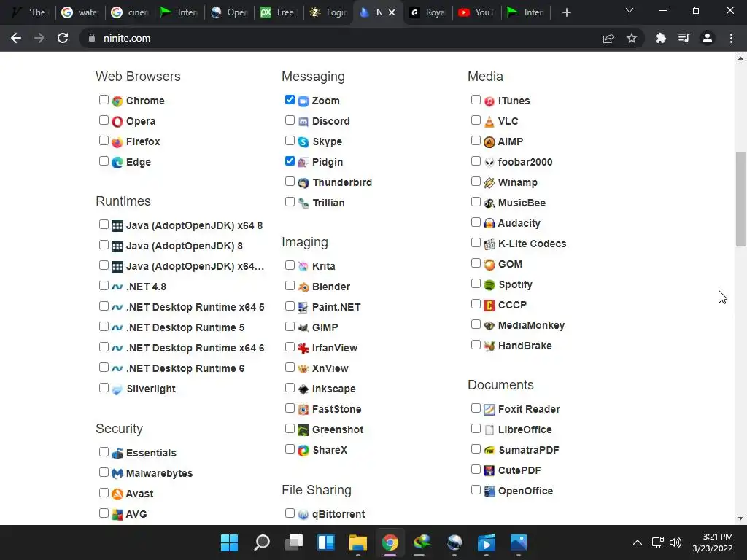Open taskbar search magnifier

pos(262,542)
